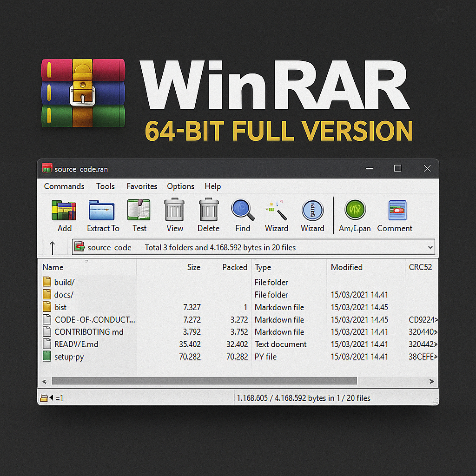476x476 pixels.
Task: Open the Commands menu
Action: [64, 186]
